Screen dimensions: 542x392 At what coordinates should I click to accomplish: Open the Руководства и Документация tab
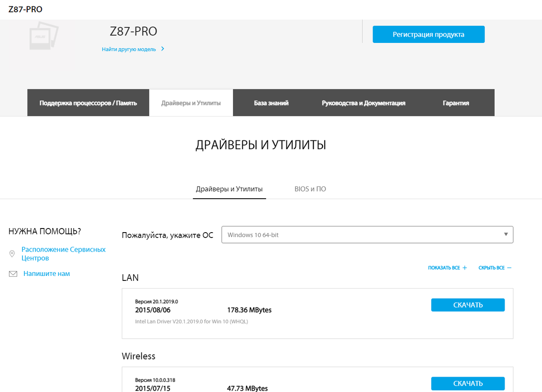pos(364,103)
